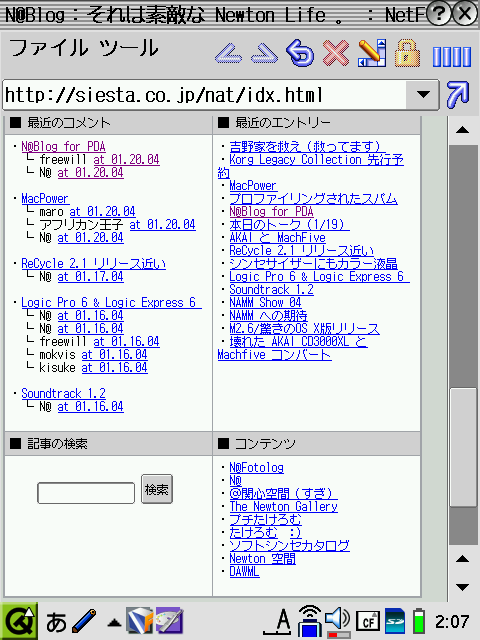Image resolution: width=480 pixels, height=640 pixels.
Task: Click the address bar URL field
Action: tap(204, 95)
